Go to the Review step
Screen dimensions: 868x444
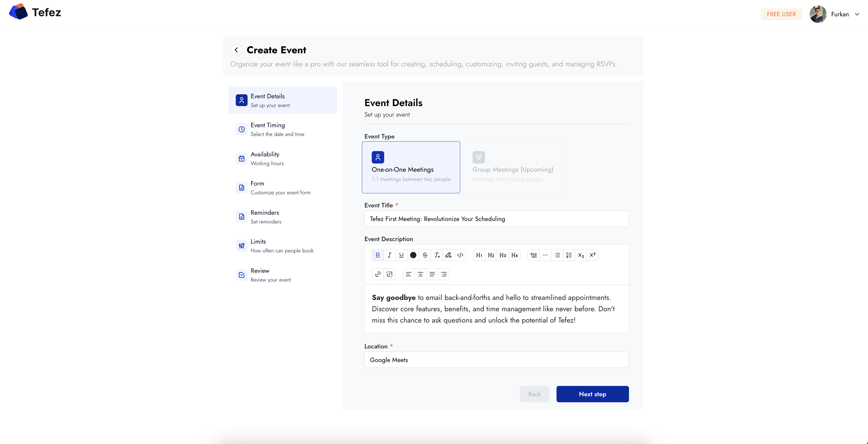pyautogui.click(x=282, y=275)
